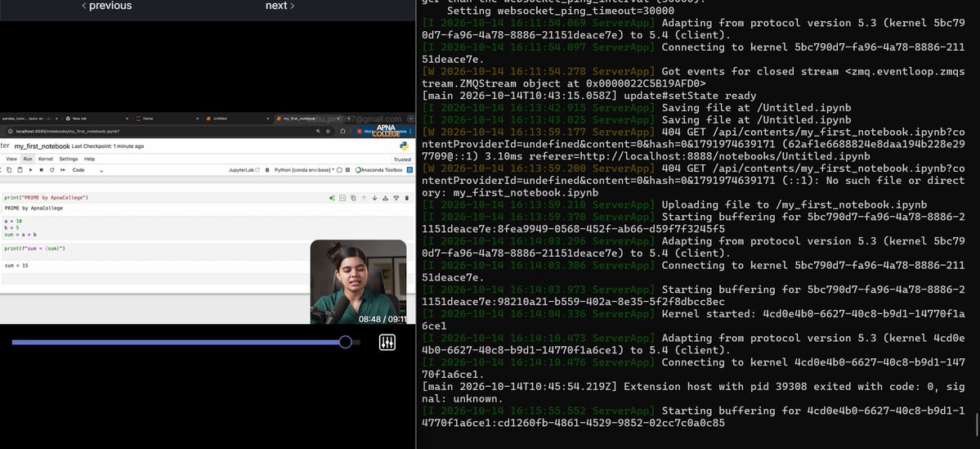Move cell down with arrow icon
Viewport: 980px width, 449px height.
coord(375,198)
